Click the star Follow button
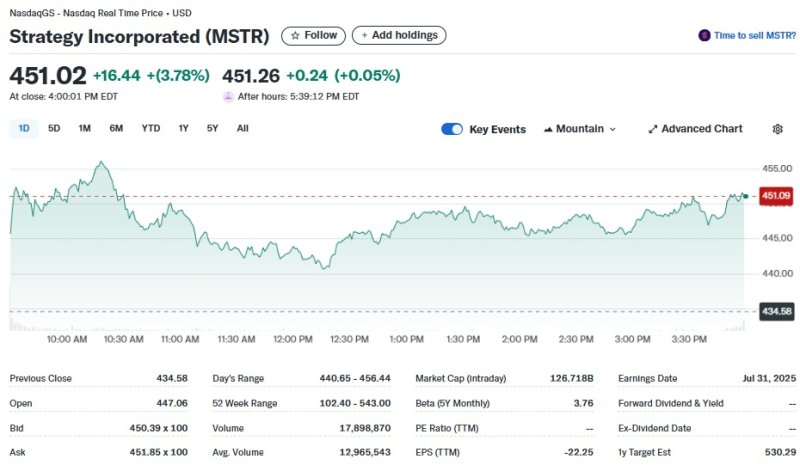 pyautogui.click(x=313, y=35)
